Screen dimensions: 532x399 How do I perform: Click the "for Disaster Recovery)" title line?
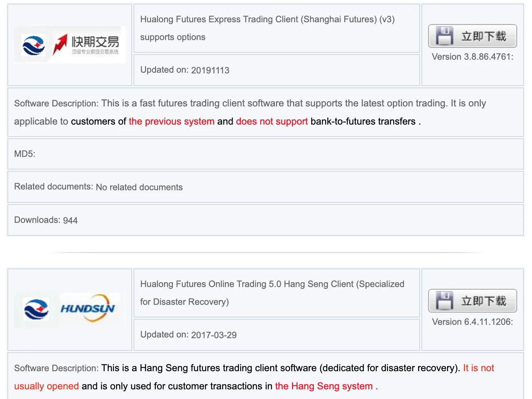tap(185, 302)
